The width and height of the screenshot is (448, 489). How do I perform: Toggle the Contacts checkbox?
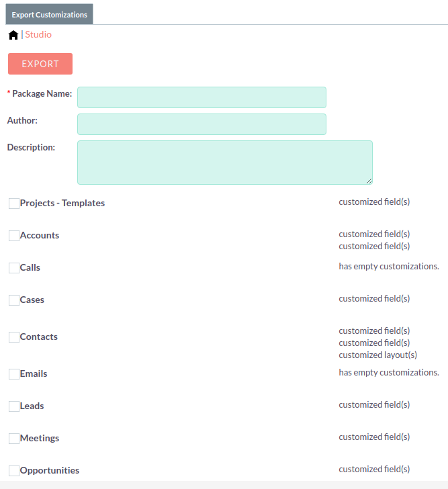pos(14,337)
